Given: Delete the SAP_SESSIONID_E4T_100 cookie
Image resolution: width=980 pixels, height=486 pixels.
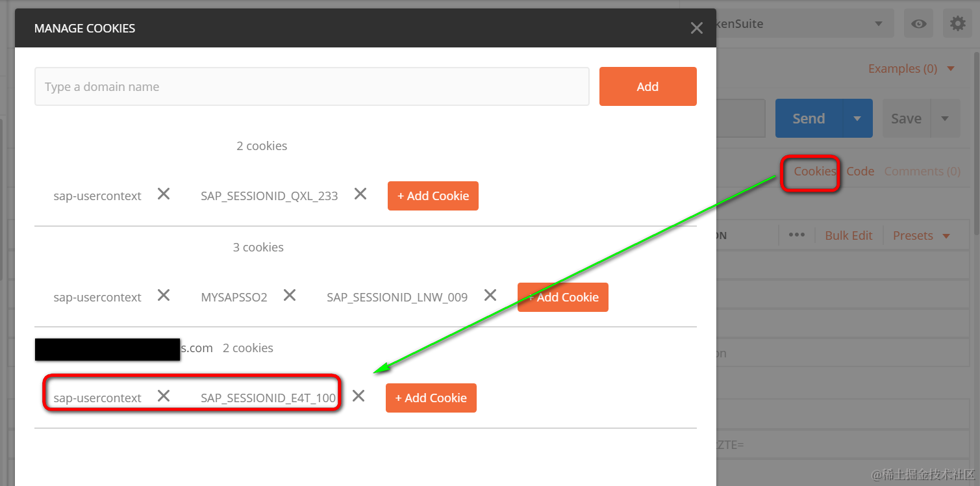Looking at the screenshot, I should tap(358, 396).
